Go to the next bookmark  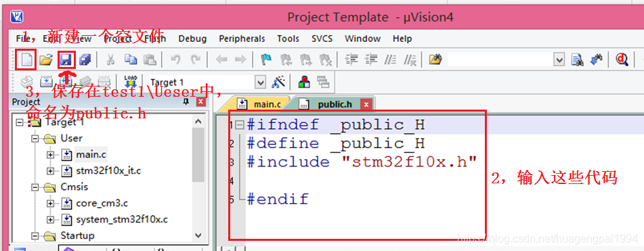point(305,60)
